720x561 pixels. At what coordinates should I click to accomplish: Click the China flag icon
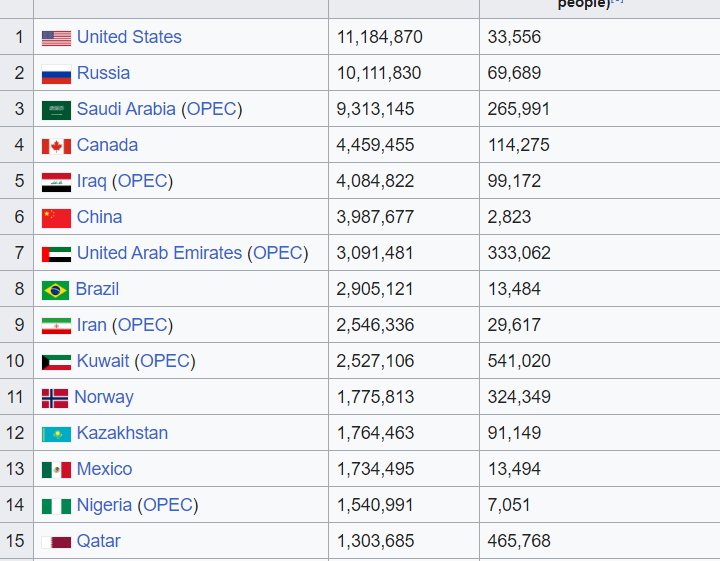56,218
